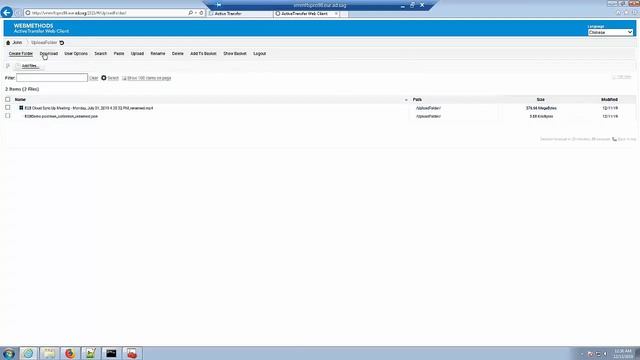Focus the Filter text field
This screenshot has height=360, width=640.
pyautogui.click(x=52, y=78)
